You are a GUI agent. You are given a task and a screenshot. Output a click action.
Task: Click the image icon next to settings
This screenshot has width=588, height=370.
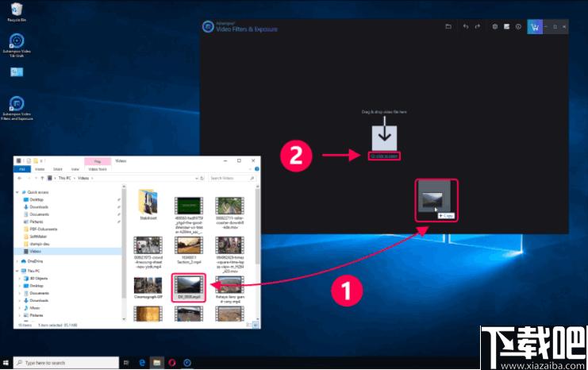click(506, 27)
